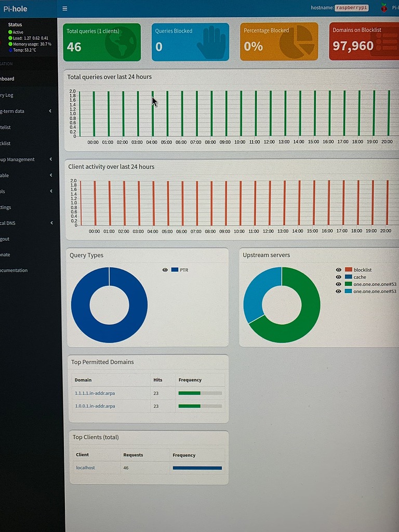399x532 pixels.
Task: Click the Domains on Blocklist value 97,960
Action: pyautogui.click(x=353, y=46)
